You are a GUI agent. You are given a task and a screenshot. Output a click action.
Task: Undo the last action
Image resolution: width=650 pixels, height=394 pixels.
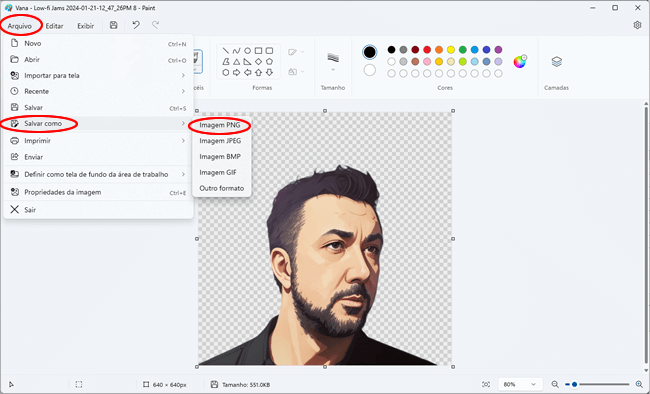pyautogui.click(x=136, y=25)
